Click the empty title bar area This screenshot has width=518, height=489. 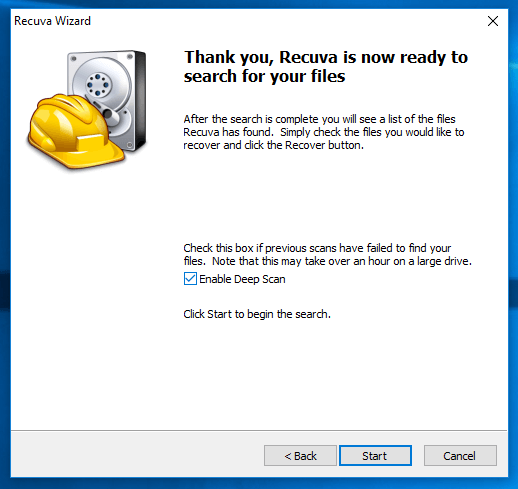[287, 21]
